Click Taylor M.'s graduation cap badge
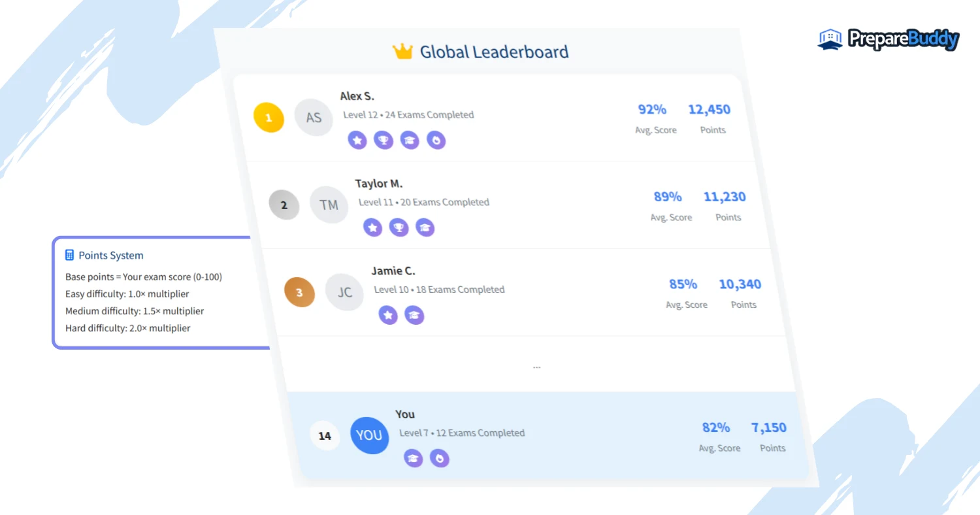 (425, 227)
